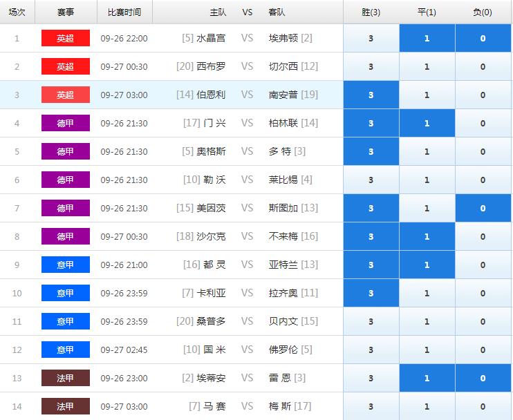Click the 比赛时间 column header
The width and height of the screenshot is (513, 420).
pos(124,12)
